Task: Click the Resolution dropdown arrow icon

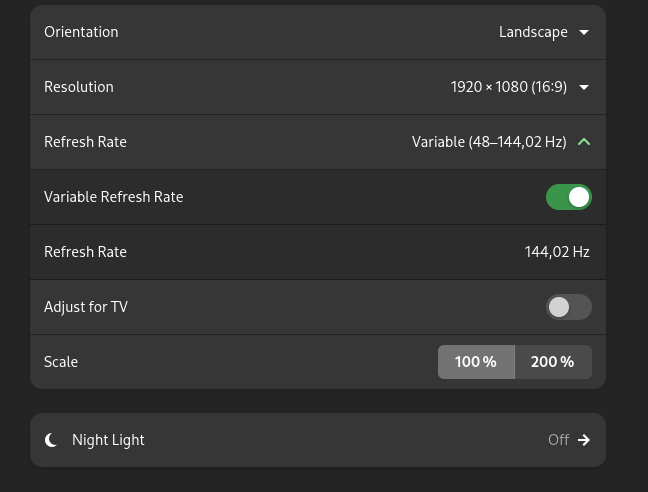Action: click(x=584, y=87)
